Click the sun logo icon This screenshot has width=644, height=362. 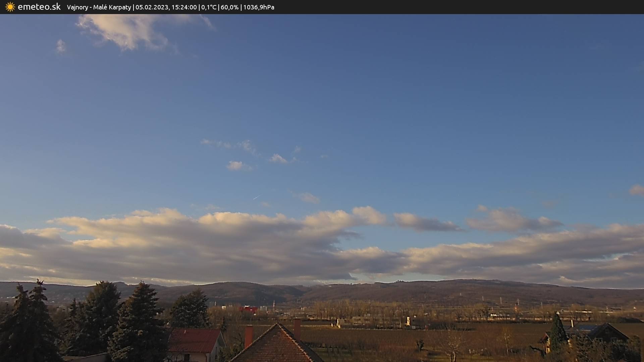(10, 7)
